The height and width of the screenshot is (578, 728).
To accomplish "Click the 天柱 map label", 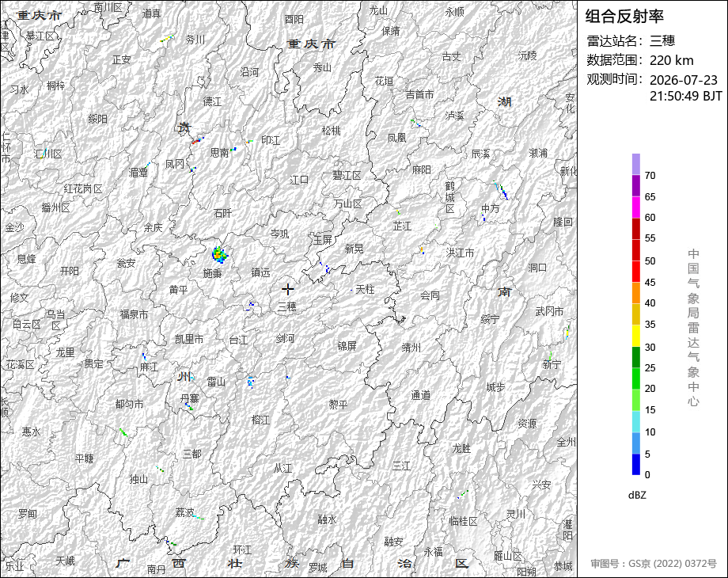I will (365, 289).
